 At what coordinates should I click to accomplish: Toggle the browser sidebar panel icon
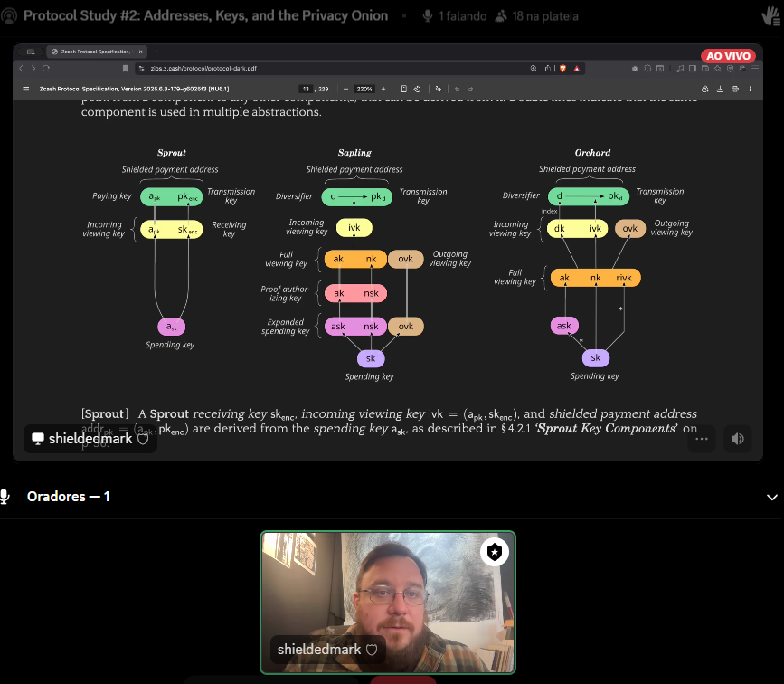pos(693,68)
